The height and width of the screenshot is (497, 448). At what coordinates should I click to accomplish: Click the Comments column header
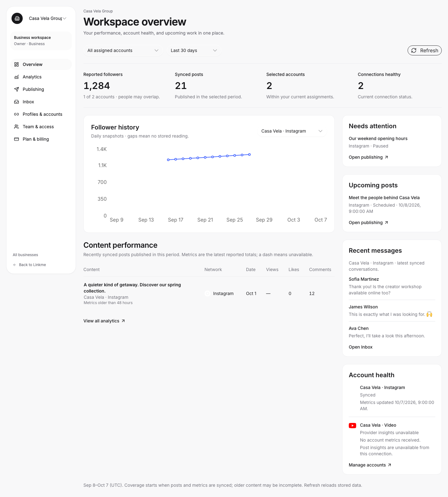tap(320, 270)
